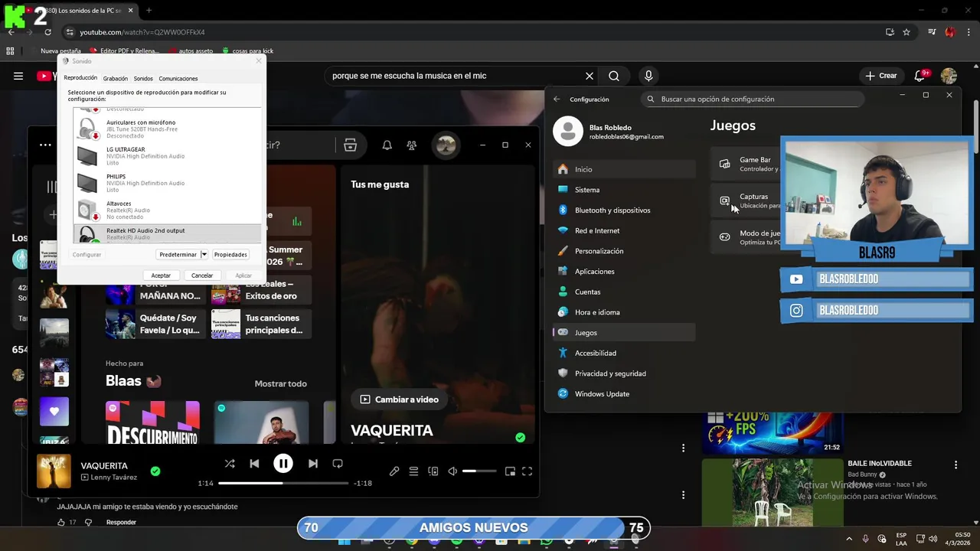Viewport: 980px width, 551px height.
Task: Expand the Predeterminar dropdown arrow
Action: pyautogui.click(x=204, y=255)
